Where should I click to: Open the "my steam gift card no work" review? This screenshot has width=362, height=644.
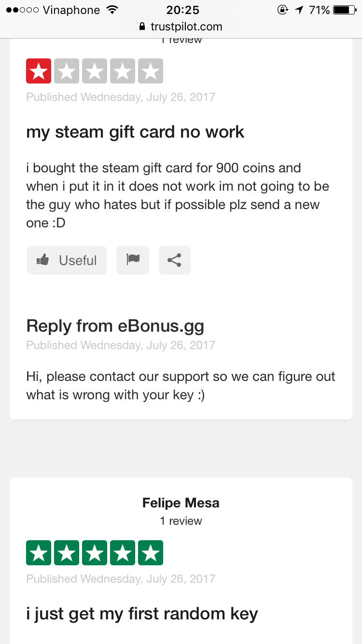click(135, 132)
